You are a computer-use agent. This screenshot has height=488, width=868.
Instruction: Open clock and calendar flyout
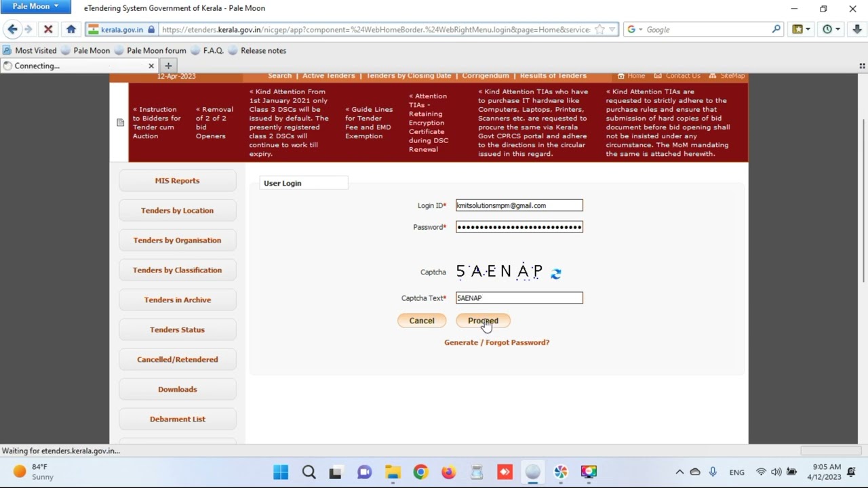point(824,472)
